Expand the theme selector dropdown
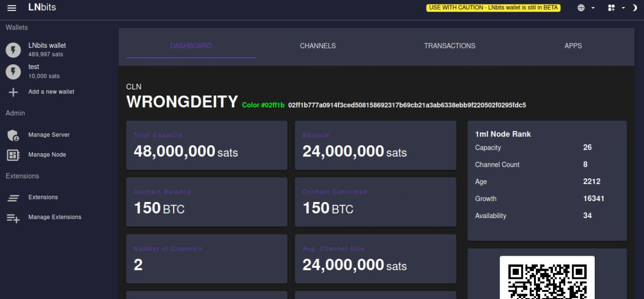Screen dimensions: 644x299 tap(616, 8)
